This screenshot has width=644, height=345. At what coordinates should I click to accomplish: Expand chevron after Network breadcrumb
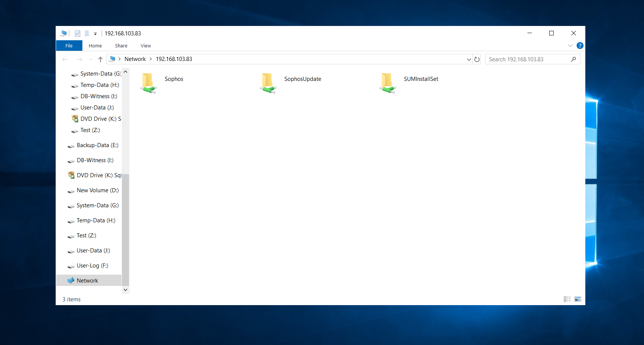pyautogui.click(x=151, y=59)
